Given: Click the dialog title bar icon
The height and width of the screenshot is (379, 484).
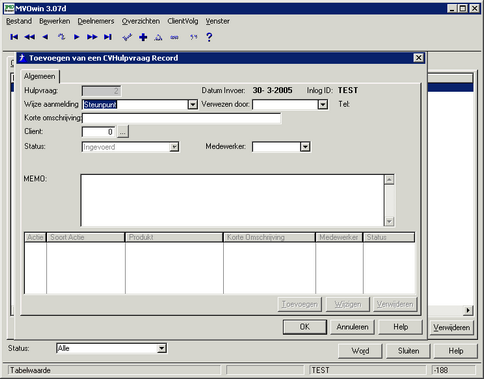Looking at the screenshot, I should pyautogui.click(x=22, y=58).
